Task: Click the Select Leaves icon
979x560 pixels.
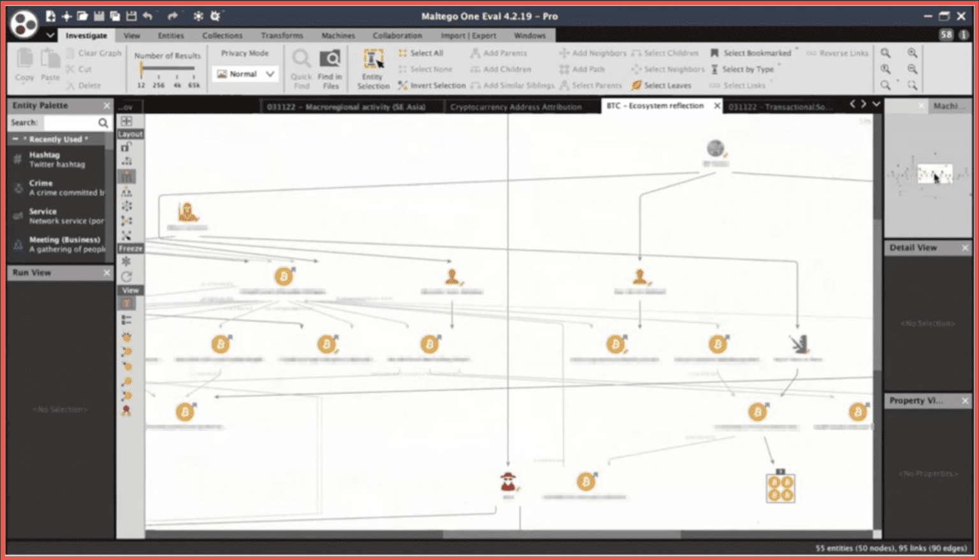Action: click(x=636, y=85)
